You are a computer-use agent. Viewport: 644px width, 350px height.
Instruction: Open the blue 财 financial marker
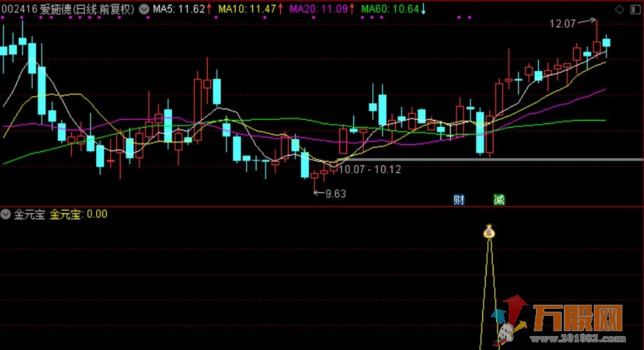[459, 199]
